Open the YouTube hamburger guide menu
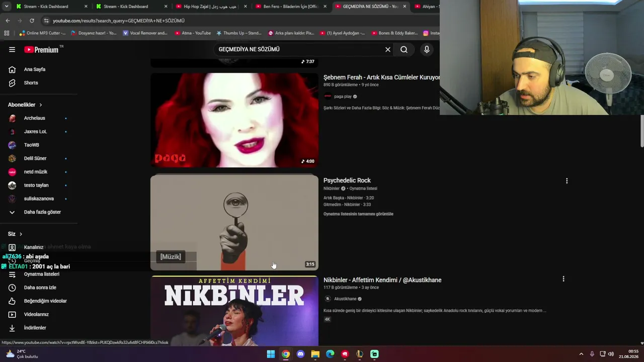Viewport: 644px width, 362px height. (x=12, y=49)
